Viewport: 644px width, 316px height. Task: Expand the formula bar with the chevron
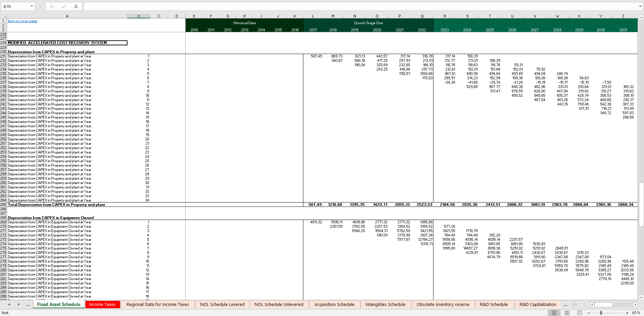click(640, 6)
